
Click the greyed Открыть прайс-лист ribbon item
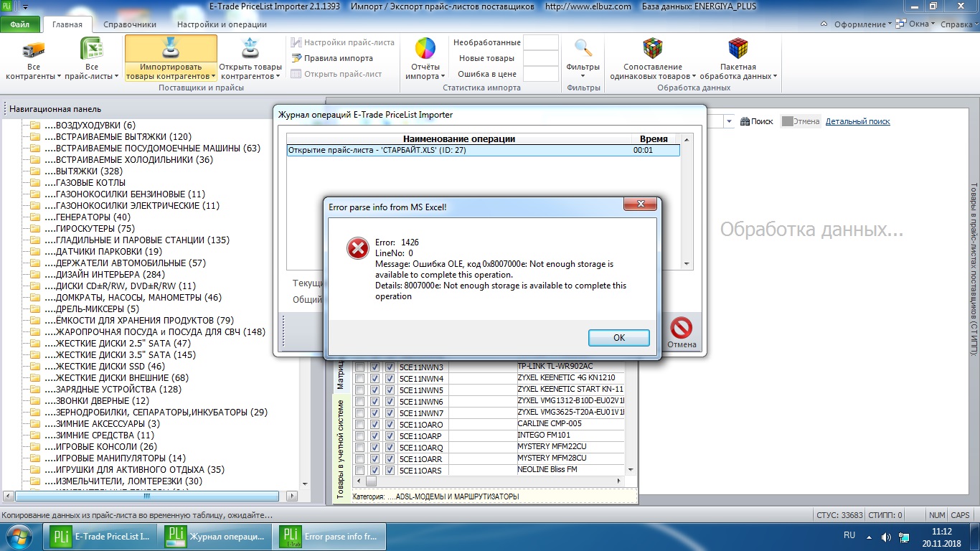[336, 74]
